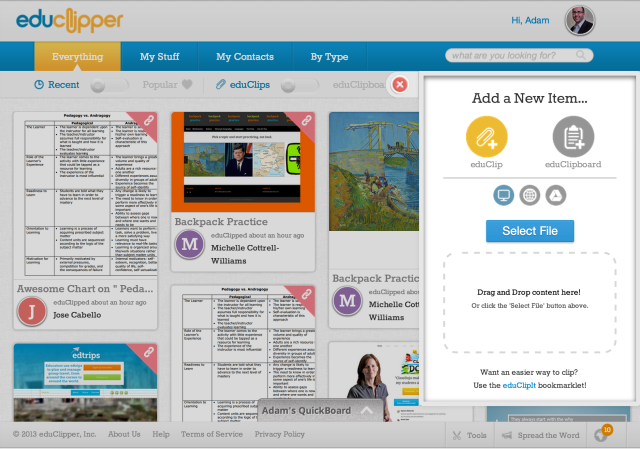
Task: Close the Add a New Item panel
Action: [x=400, y=84]
